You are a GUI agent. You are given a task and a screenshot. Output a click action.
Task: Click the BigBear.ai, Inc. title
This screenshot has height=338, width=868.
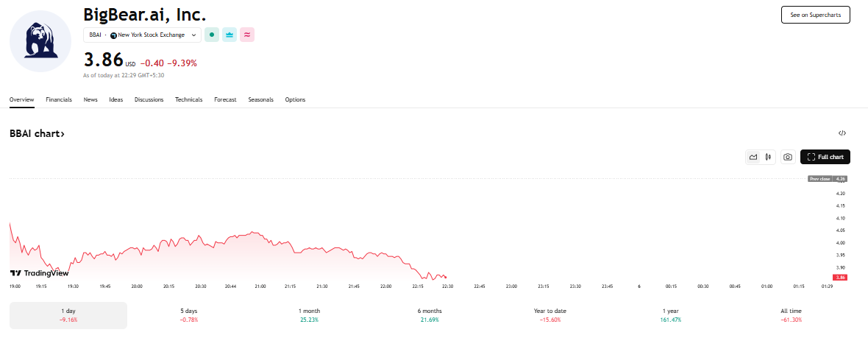[144, 14]
